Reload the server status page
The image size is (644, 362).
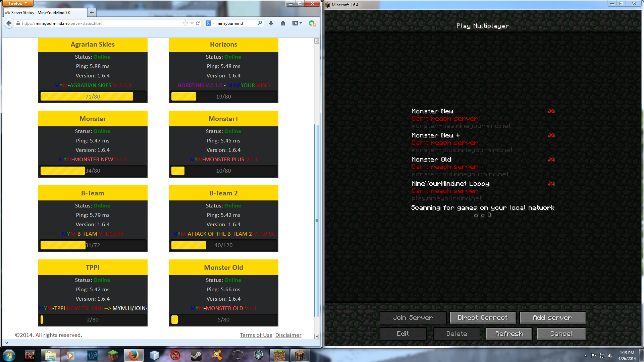click(198, 23)
